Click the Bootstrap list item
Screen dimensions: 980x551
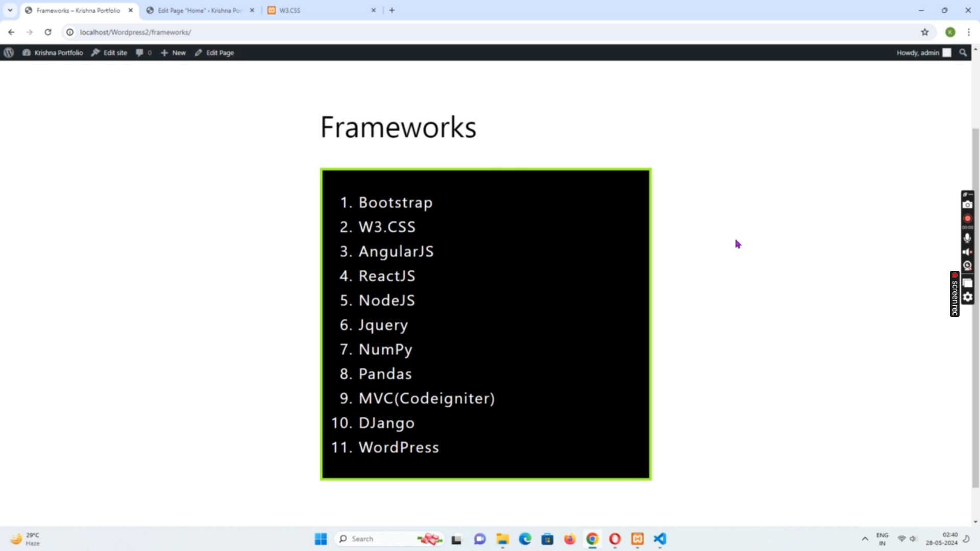[x=396, y=203]
